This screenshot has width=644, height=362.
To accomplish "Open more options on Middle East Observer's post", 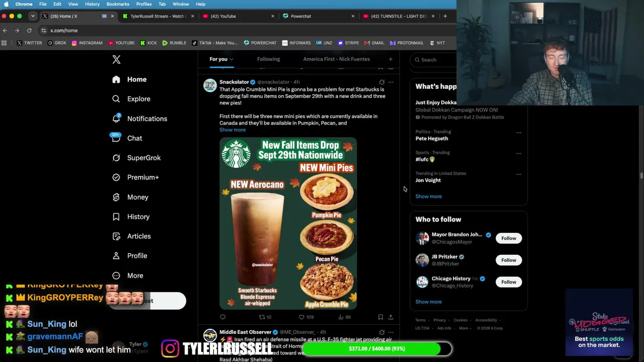I will (390, 332).
